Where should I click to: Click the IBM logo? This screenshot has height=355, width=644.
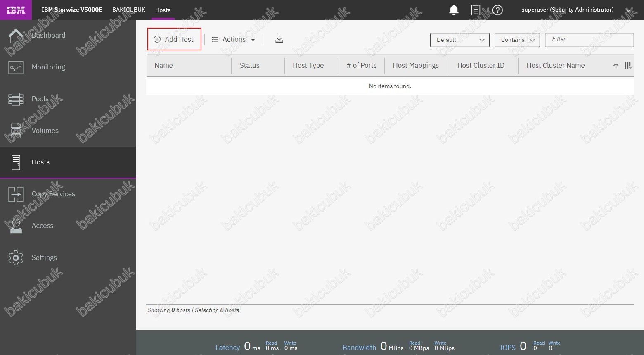(16, 10)
